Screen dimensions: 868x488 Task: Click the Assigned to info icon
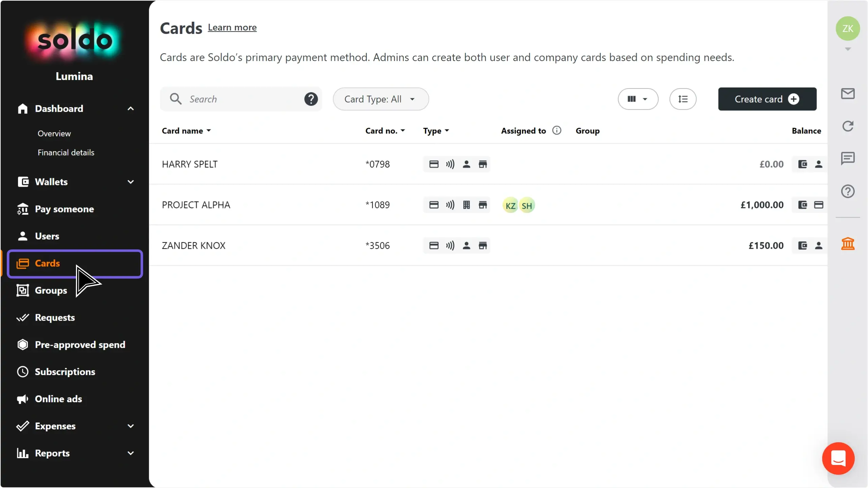click(557, 130)
